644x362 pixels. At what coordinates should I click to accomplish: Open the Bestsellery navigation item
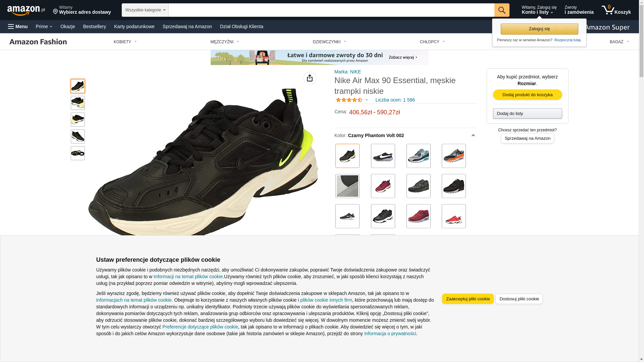pos(95,26)
